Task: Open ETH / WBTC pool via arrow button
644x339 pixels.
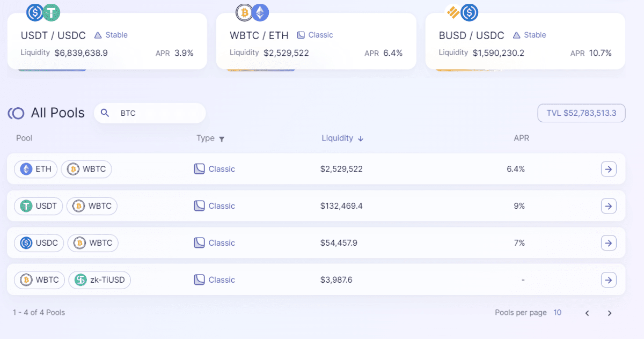Action: point(609,169)
